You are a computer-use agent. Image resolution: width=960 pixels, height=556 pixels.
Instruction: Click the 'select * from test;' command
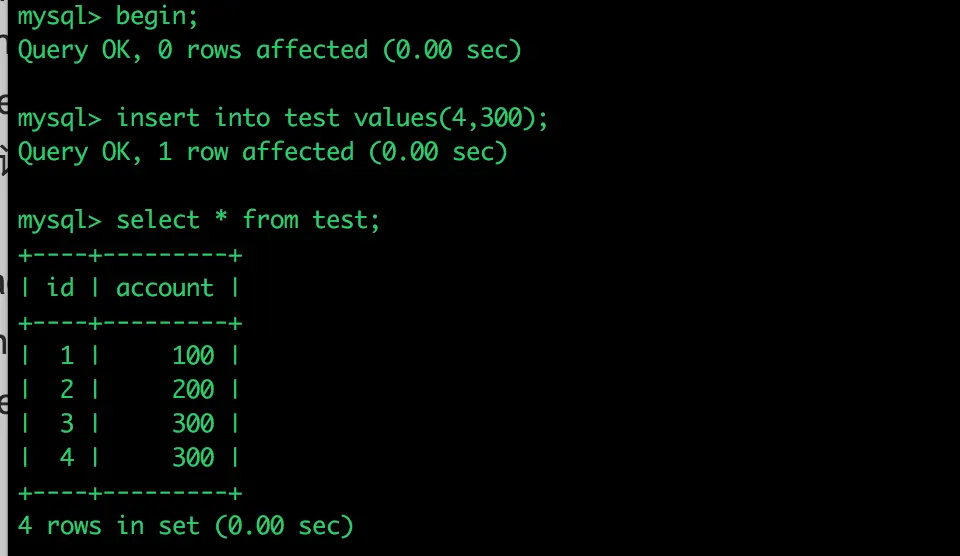coord(248,220)
